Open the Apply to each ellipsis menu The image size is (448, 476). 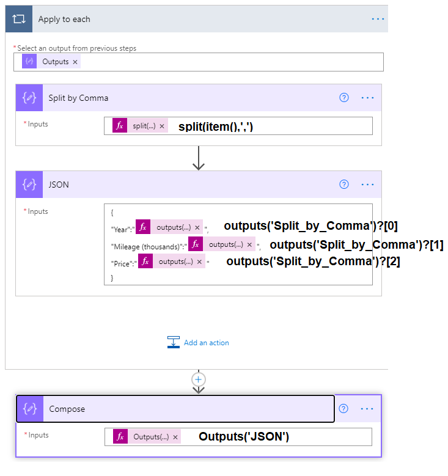click(x=378, y=19)
